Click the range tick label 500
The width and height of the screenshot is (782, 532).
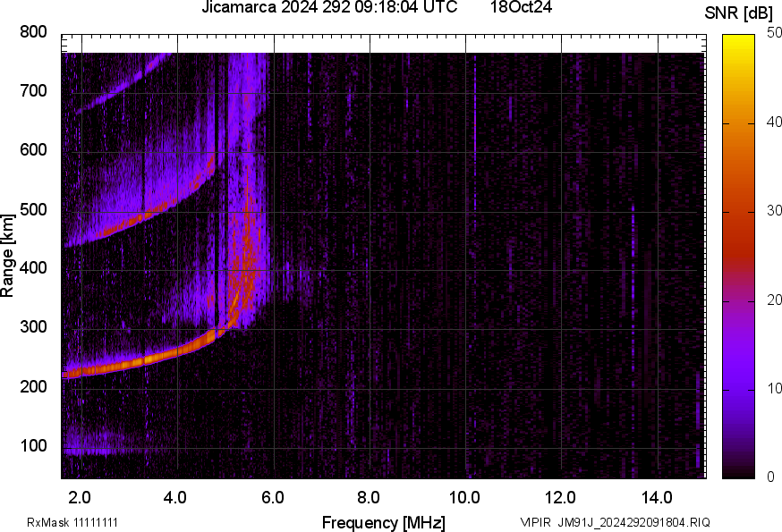click(x=33, y=209)
